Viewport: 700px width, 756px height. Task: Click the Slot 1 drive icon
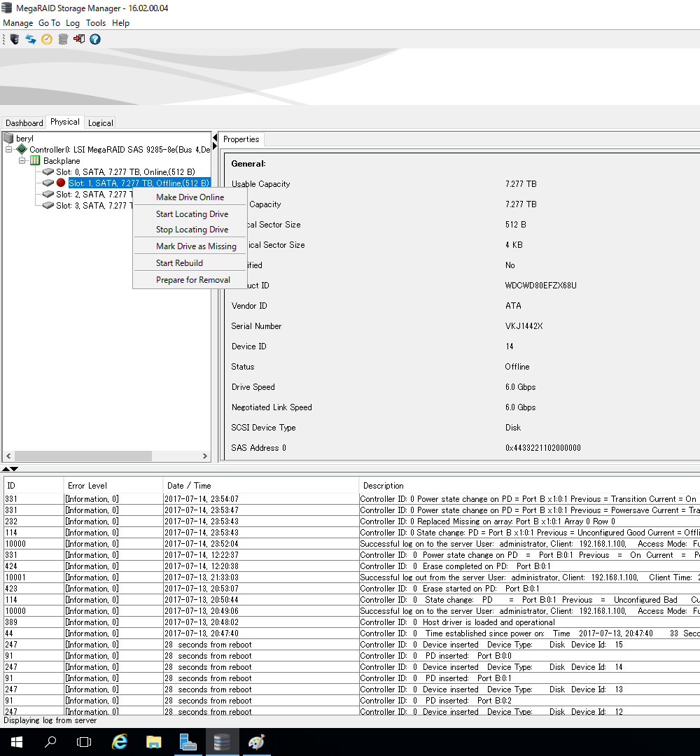pyautogui.click(x=48, y=183)
